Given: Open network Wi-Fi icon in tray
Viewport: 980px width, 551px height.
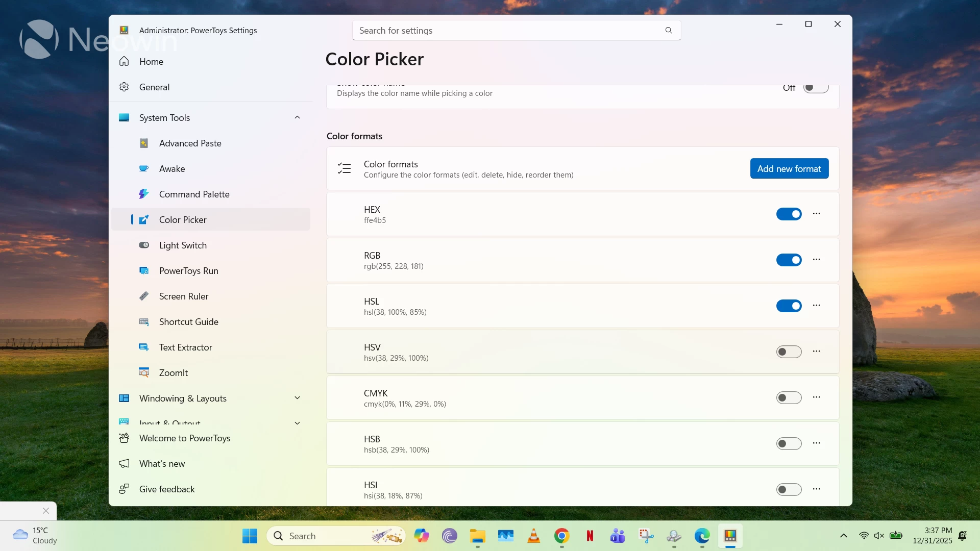Looking at the screenshot, I should [x=864, y=536].
